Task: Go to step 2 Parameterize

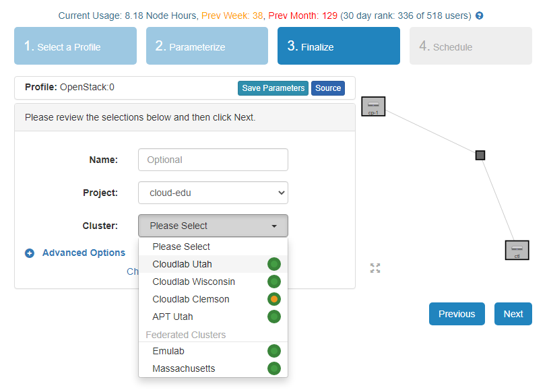Action: 207,46
